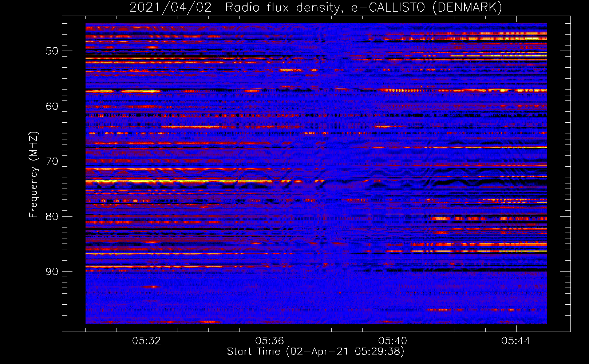
Task: Click the 05:36 time tick label
Action: point(270,341)
